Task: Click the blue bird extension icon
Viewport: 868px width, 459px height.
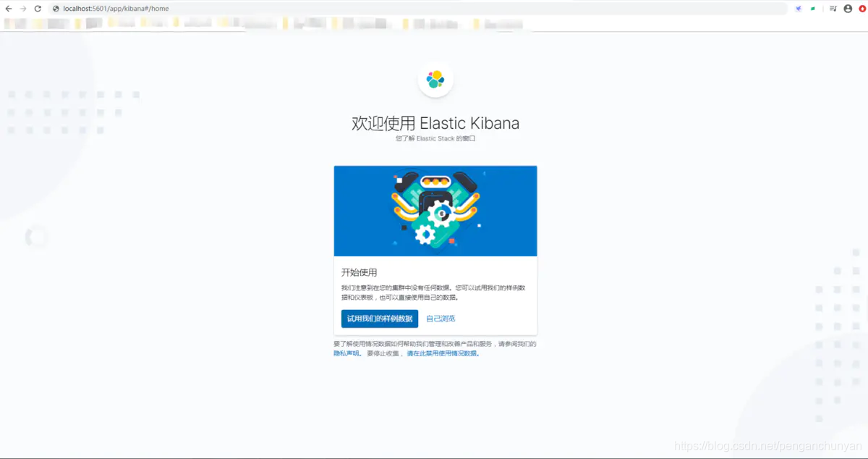Action: 799,9
